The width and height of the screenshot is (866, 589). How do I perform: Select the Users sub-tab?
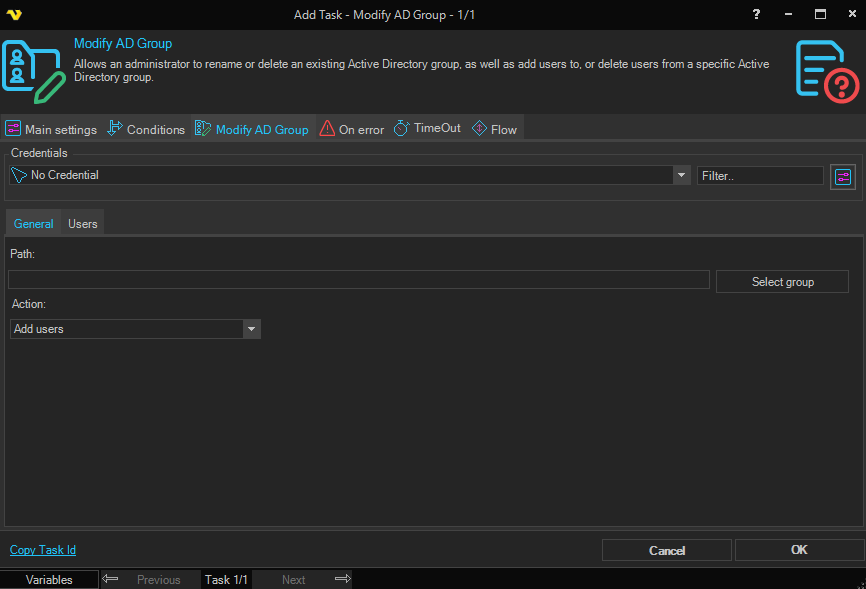(82, 224)
